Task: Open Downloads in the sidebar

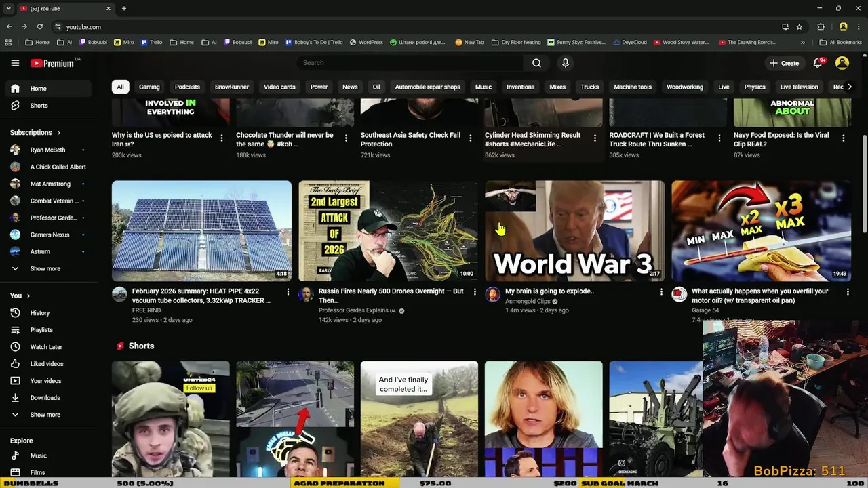Action: 47,398
